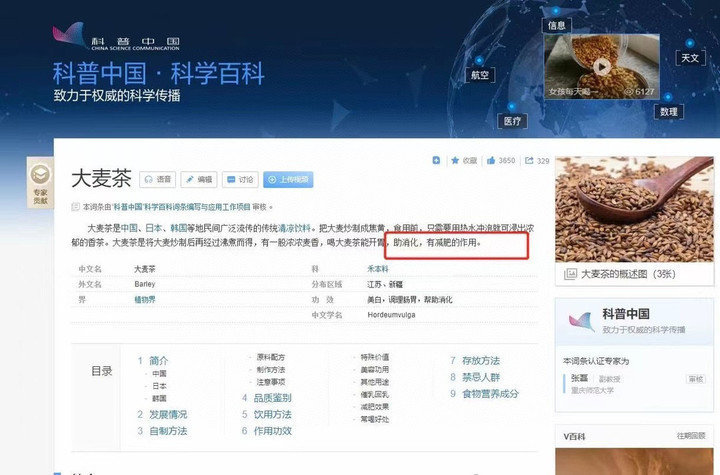Click the share icon showing 329
The image size is (720, 475).
click(x=529, y=160)
